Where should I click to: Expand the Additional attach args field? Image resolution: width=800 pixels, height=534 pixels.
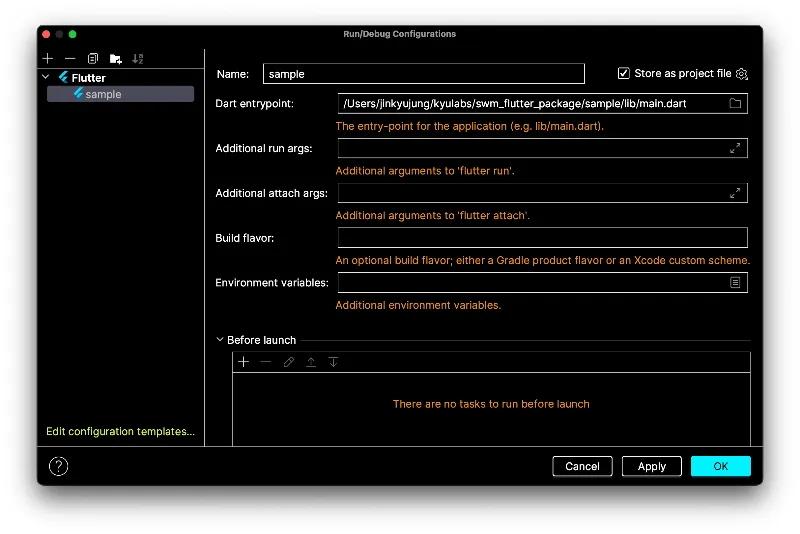tap(735, 193)
